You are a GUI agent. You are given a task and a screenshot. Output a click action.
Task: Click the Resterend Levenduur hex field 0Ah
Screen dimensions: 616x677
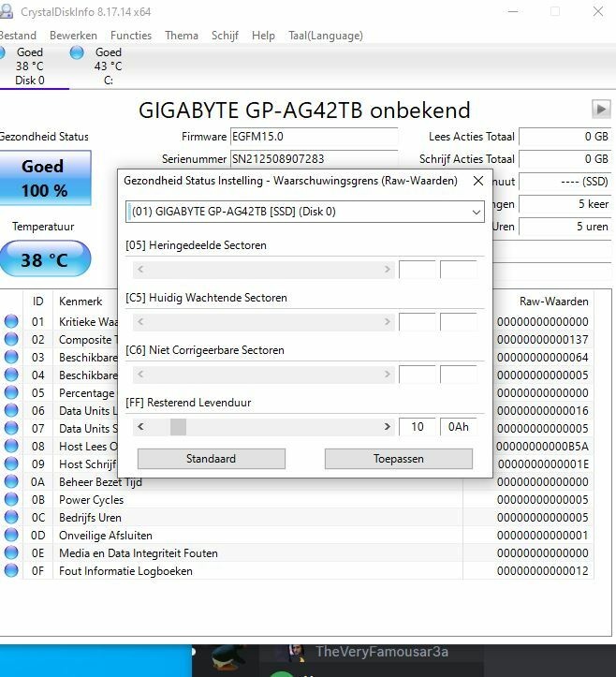459,427
